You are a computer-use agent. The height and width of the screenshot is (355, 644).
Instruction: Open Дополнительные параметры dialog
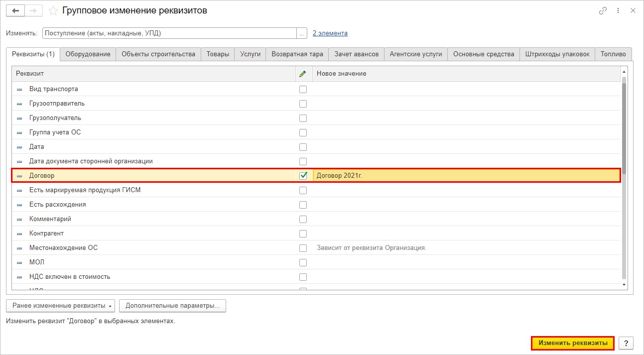pyautogui.click(x=172, y=306)
